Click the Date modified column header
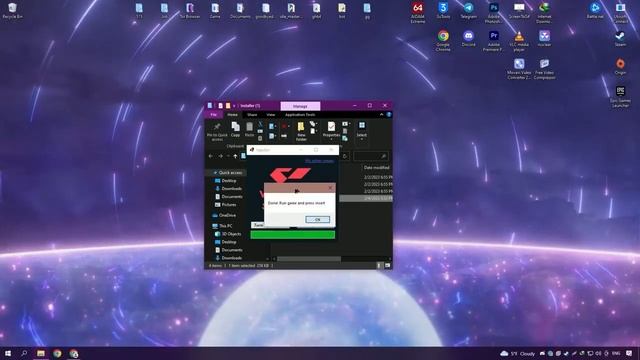 (377, 167)
